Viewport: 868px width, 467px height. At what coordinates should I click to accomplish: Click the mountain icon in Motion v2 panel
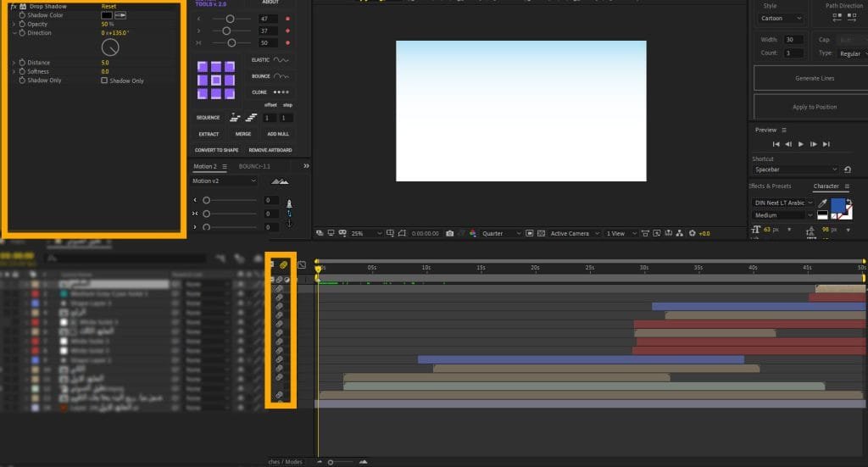coord(280,181)
